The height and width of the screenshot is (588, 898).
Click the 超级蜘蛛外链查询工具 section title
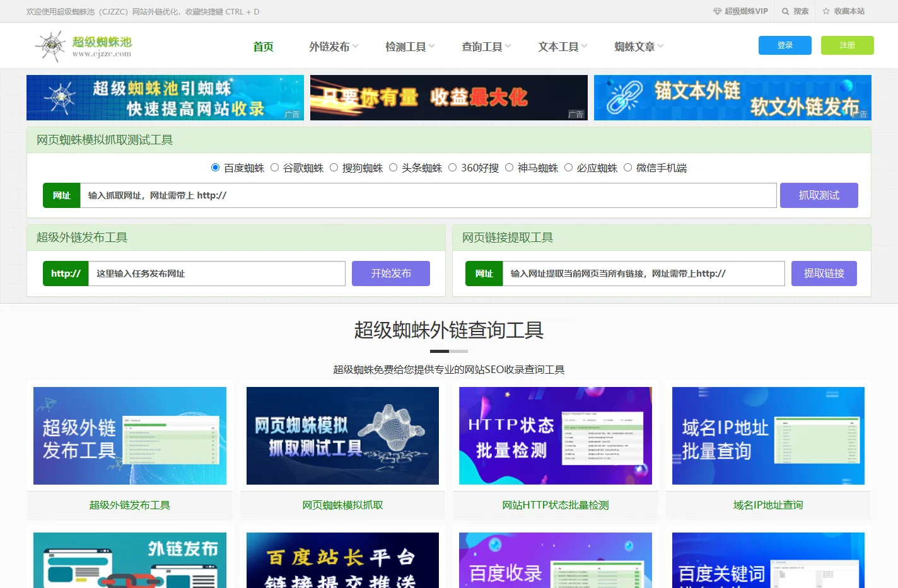click(449, 330)
